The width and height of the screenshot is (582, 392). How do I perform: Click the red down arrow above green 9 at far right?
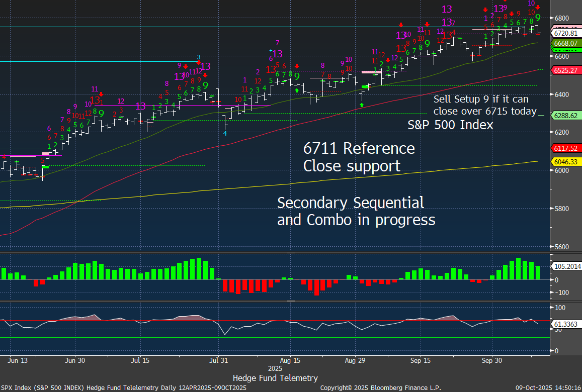click(538, 8)
